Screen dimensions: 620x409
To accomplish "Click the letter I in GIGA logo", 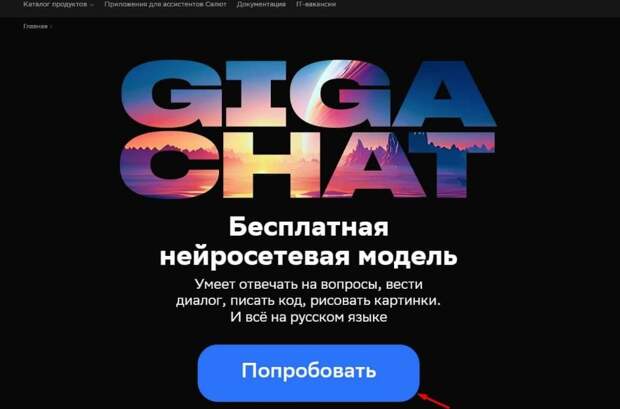I will tap(255, 94).
